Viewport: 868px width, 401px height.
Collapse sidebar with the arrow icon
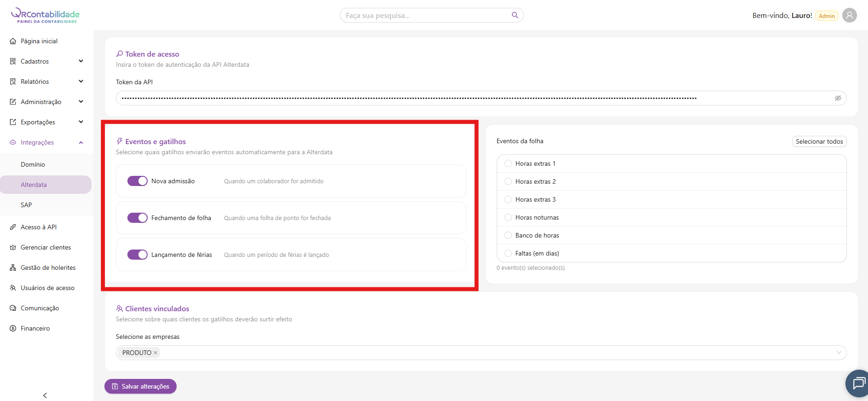(45, 395)
